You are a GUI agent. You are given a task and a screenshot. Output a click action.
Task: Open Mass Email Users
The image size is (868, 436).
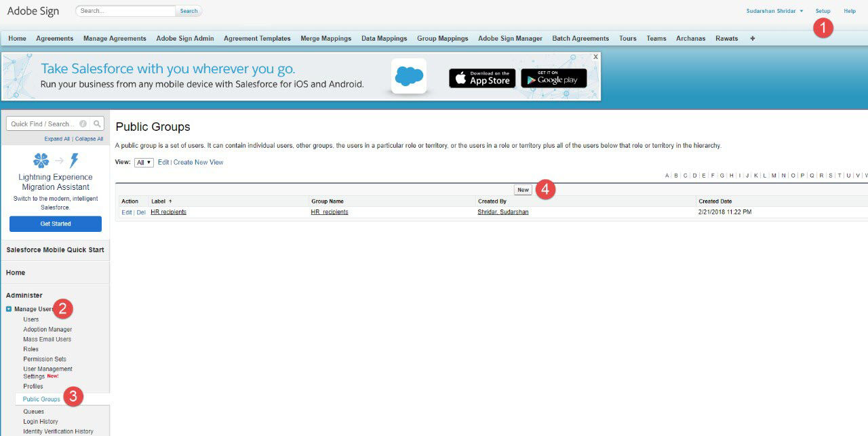pyautogui.click(x=47, y=339)
